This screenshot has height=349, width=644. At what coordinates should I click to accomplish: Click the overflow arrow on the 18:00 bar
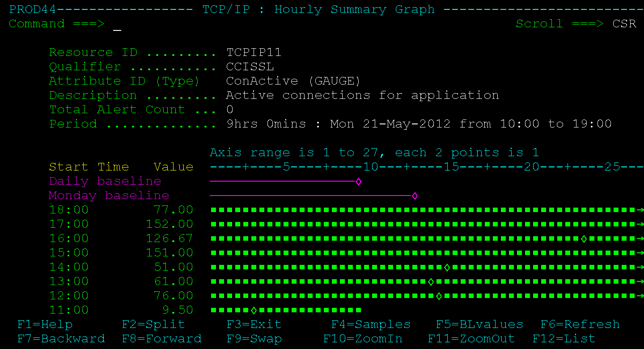pyautogui.click(x=640, y=209)
